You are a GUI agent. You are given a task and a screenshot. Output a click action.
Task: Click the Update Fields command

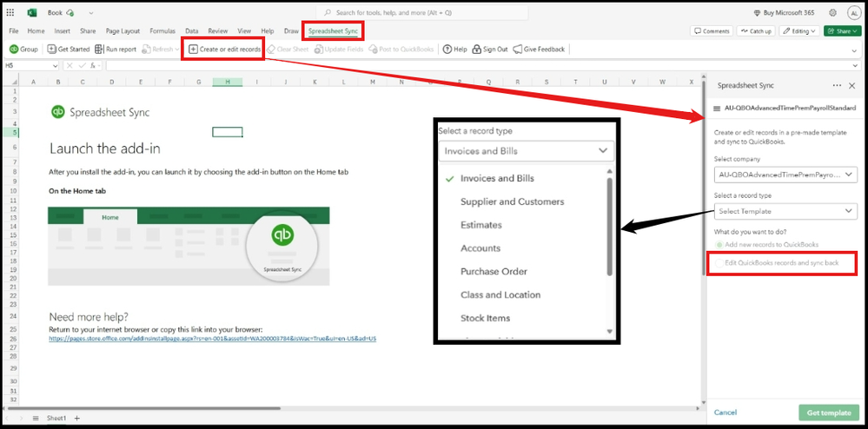pos(339,49)
